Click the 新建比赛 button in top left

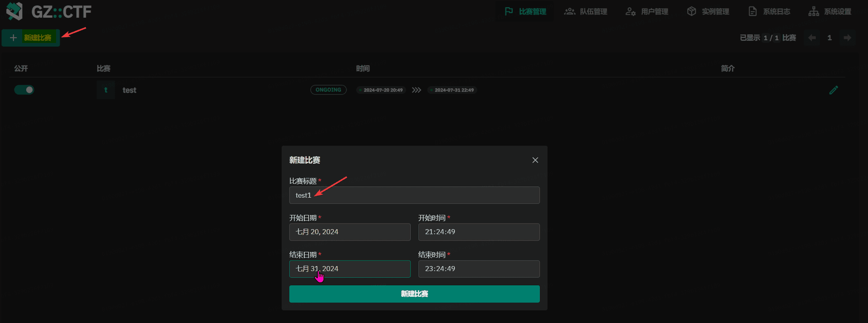31,38
